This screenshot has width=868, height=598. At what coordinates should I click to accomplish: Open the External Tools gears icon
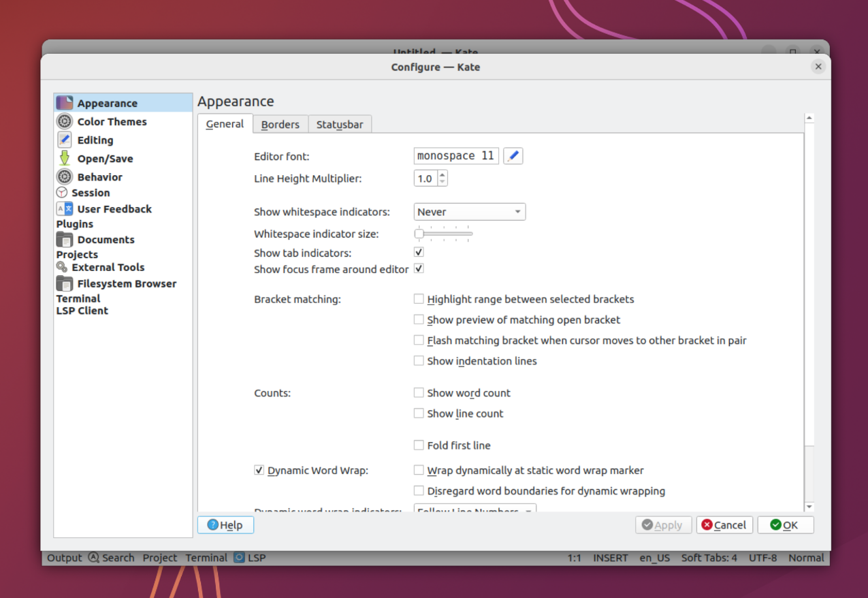point(62,267)
